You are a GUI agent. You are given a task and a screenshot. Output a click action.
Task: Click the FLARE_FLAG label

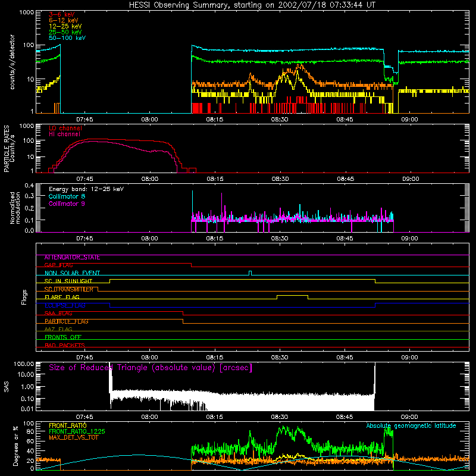pyautogui.click(x=62, y=297)
